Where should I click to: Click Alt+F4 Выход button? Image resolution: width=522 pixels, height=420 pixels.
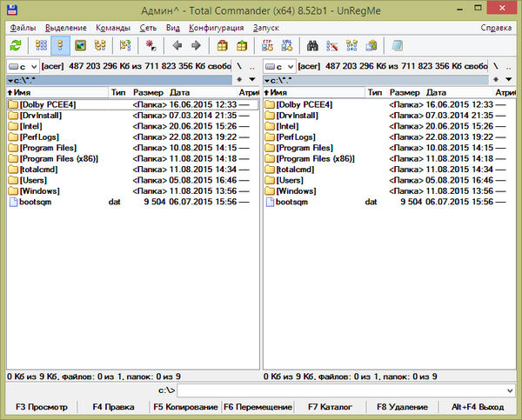click(x=478, y=407)
